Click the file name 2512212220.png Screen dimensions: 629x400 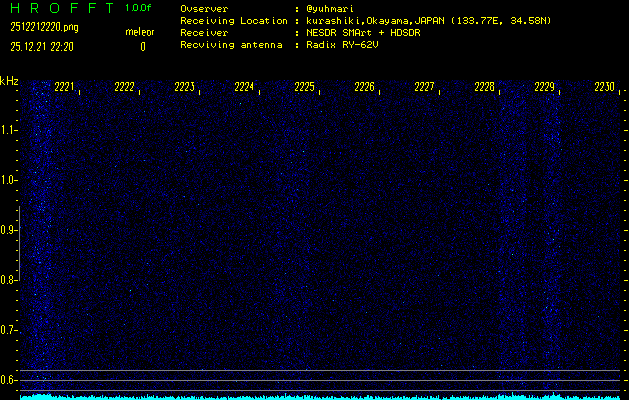point(45,27)
